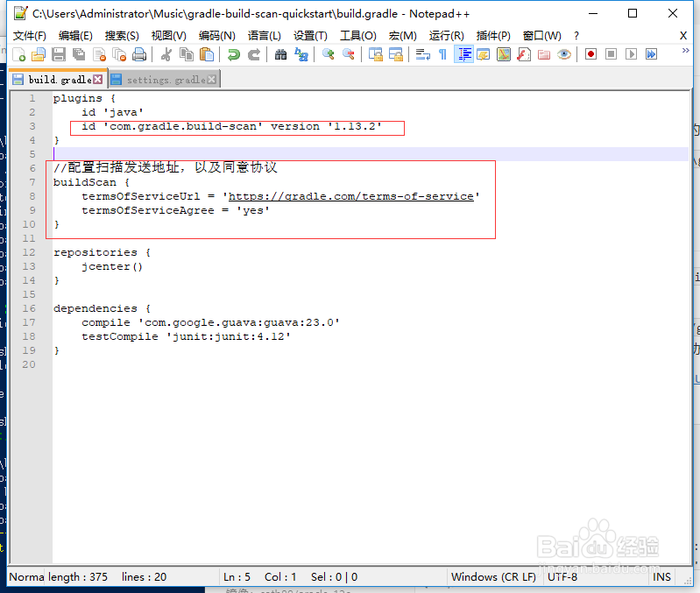Screen dimensions: 700x593
Task: Click the junit testCompile line
Action: click(x=186, y=336)
